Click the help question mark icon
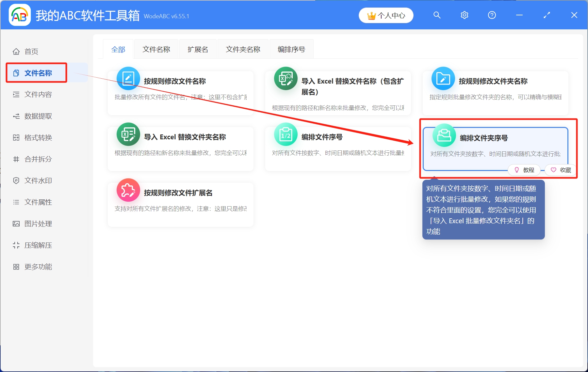Viewport: 588px width, 372px height. tap(492, 15)
